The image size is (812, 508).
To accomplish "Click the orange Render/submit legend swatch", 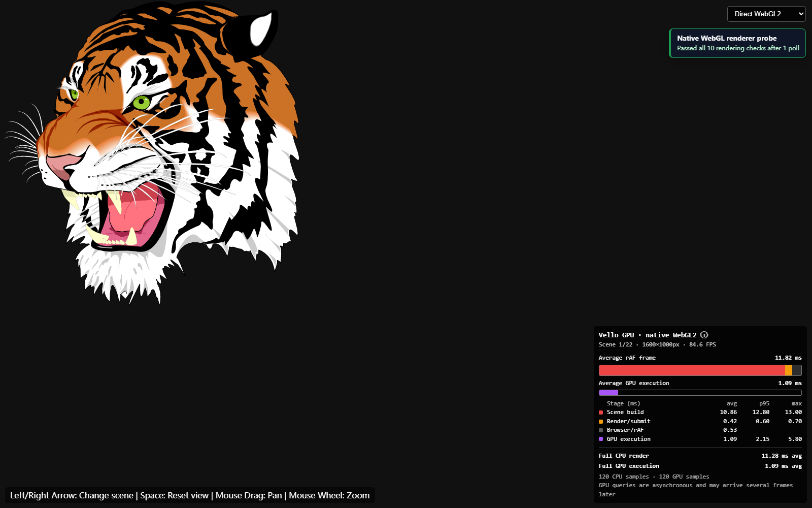I will coord(601,422).
